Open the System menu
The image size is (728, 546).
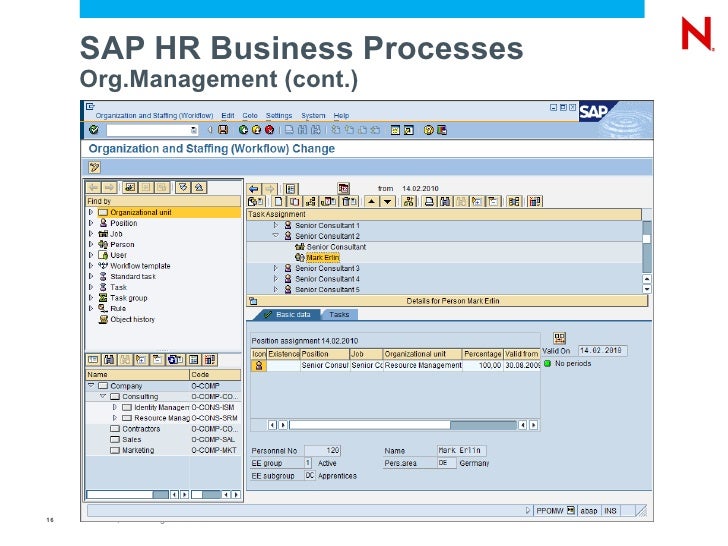tap(313, 116)
